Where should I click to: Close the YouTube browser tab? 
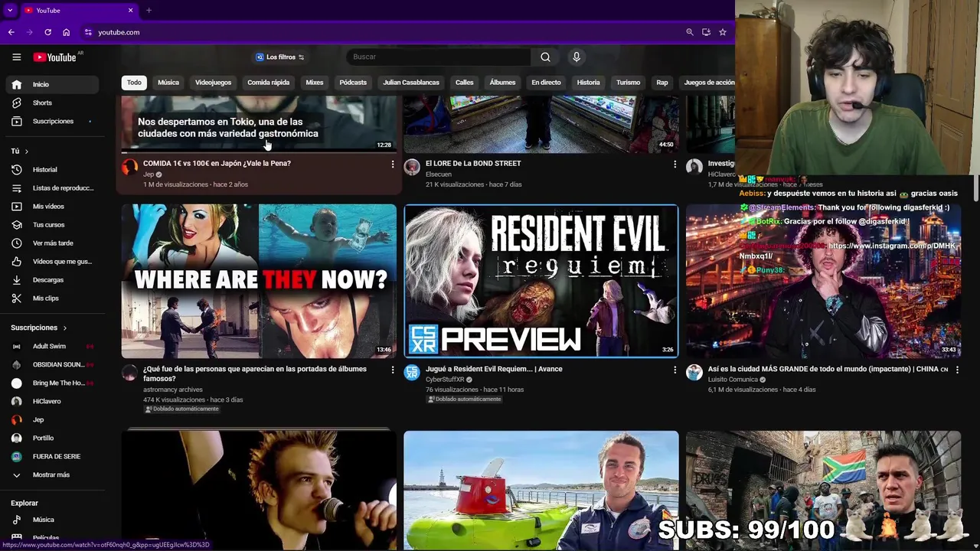[130, 11]
